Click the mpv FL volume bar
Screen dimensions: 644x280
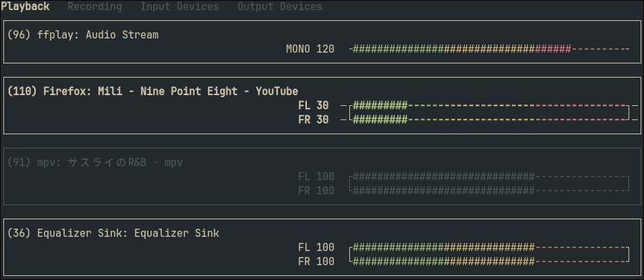(x=489, y=177)
